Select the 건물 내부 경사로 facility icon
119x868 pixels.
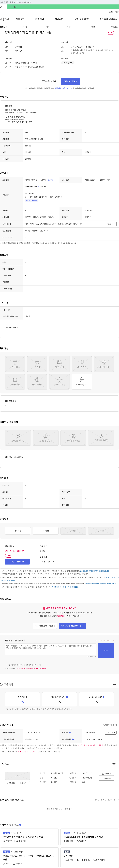click(x=101, y=438)
